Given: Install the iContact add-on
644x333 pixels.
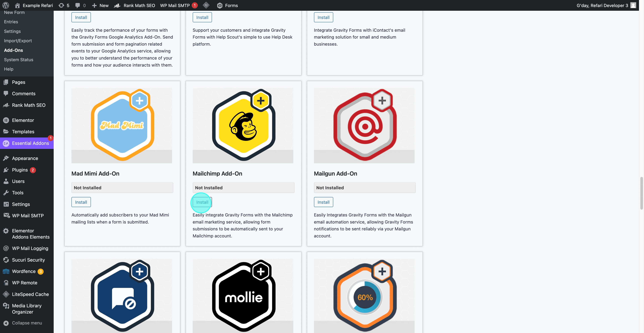Looking at the screenshot, I should coord(324,17).
